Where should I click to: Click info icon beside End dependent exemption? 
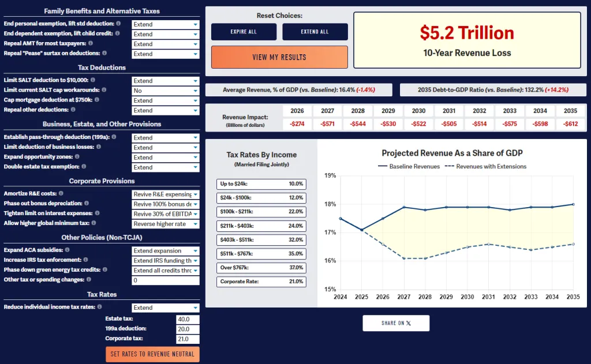pyautogui.click(x=118, y=33)
